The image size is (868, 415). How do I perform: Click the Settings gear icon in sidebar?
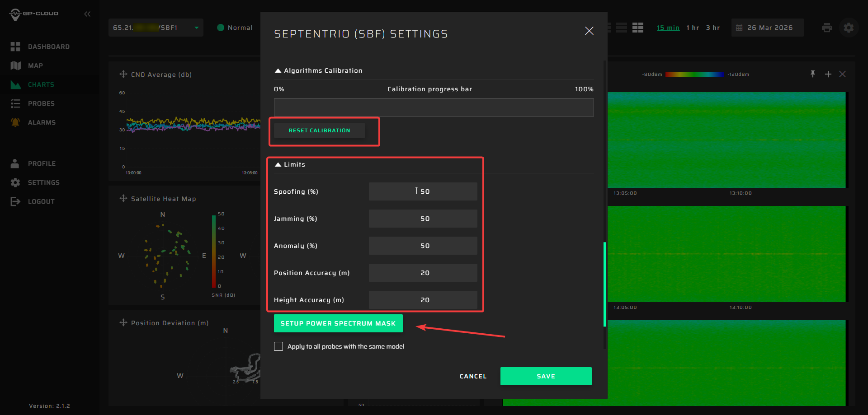[15, 182]
